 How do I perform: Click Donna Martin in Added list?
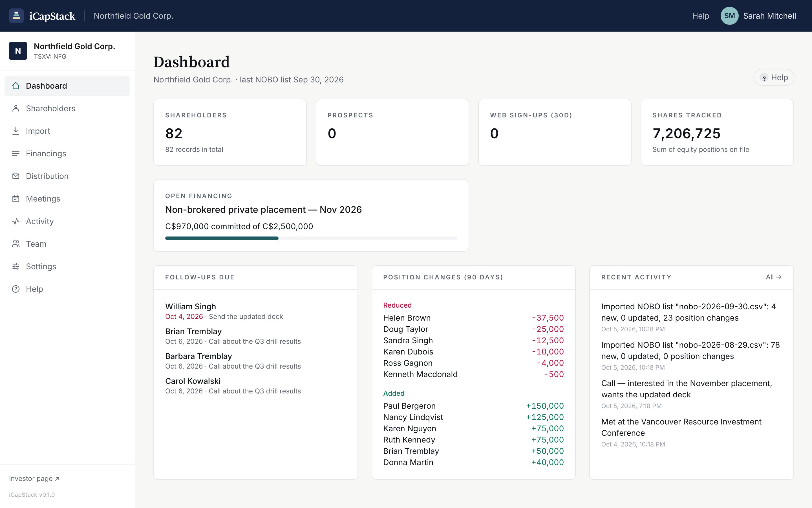408,462
